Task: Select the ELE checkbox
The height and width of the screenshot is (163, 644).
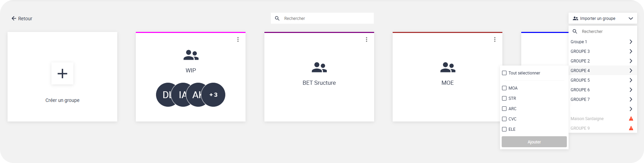Action: click(x=504, y=129)
